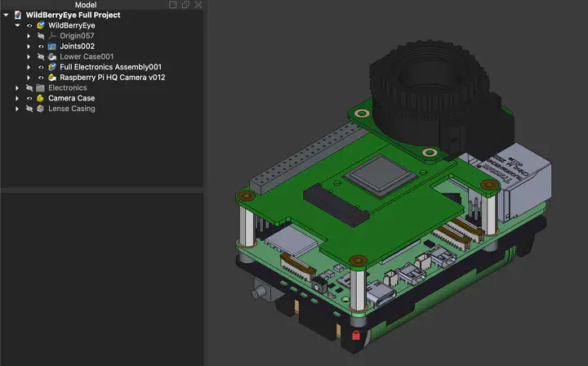Click the Lense Casing body icon
Viewport: 588px width, 366px height.
click(41, 109)
